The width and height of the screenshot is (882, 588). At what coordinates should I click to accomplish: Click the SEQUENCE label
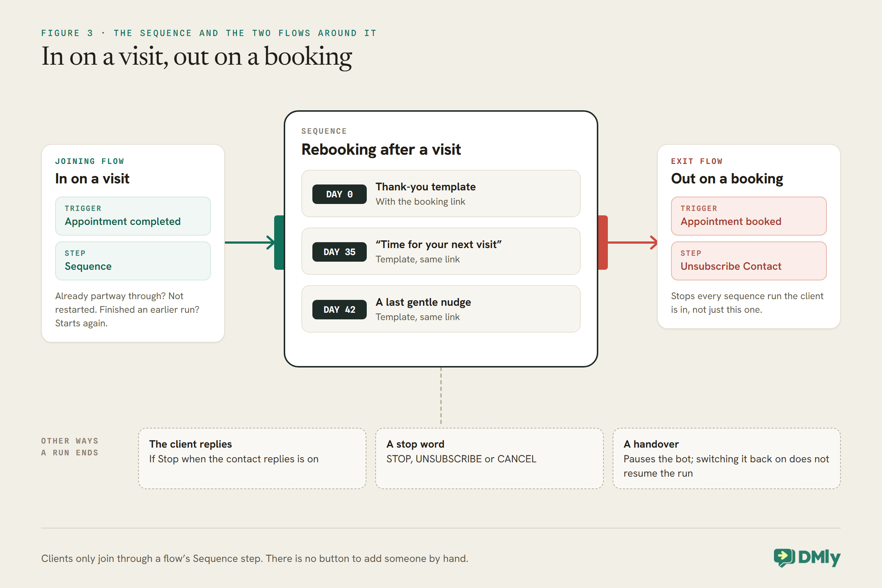pyautogui.click(x=325, y=131)
